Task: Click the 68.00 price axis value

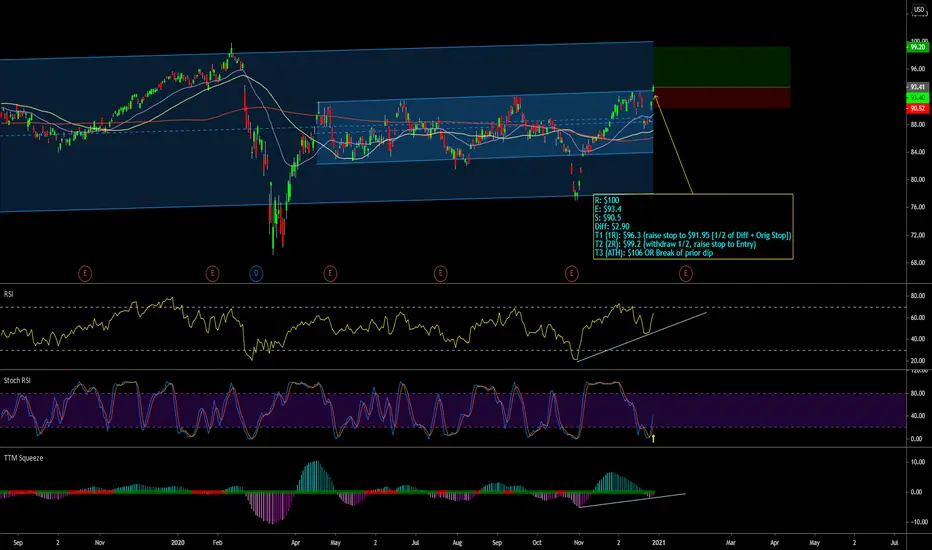Action: tap(918, 263)
